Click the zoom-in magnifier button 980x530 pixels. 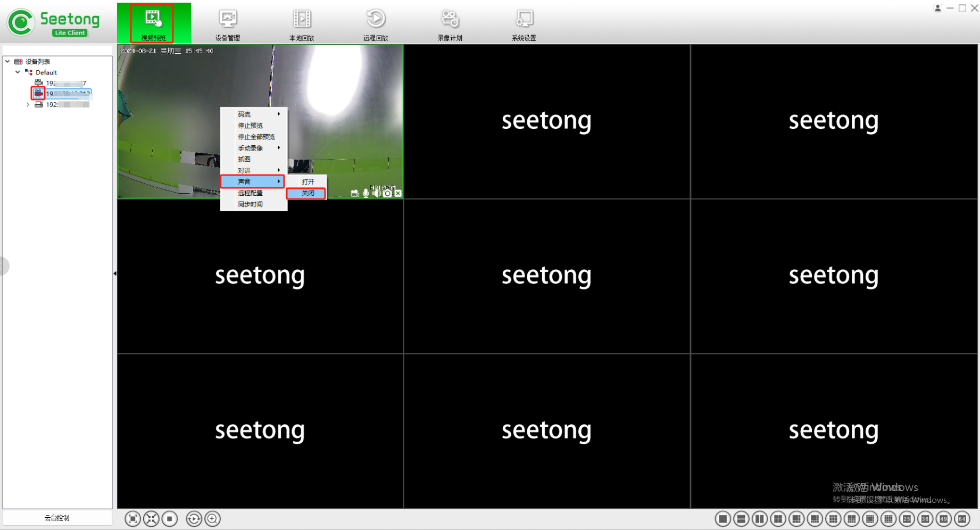(212, 519)
